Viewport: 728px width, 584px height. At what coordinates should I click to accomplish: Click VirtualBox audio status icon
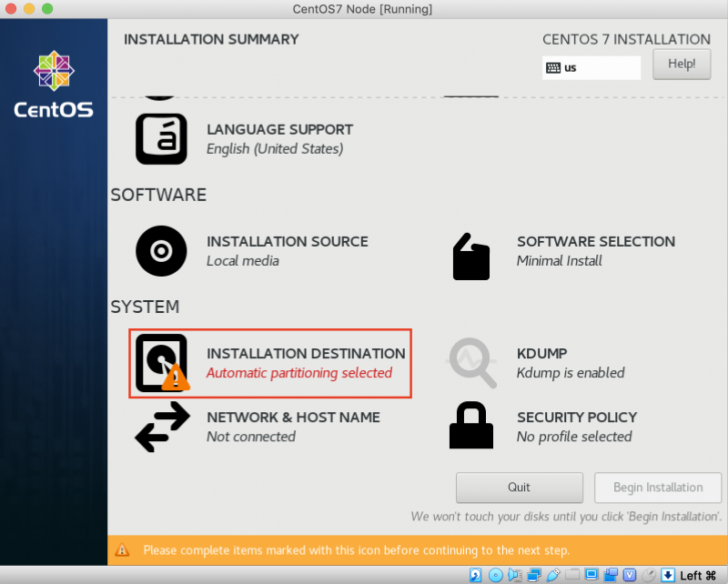click(x=515, y=575)
